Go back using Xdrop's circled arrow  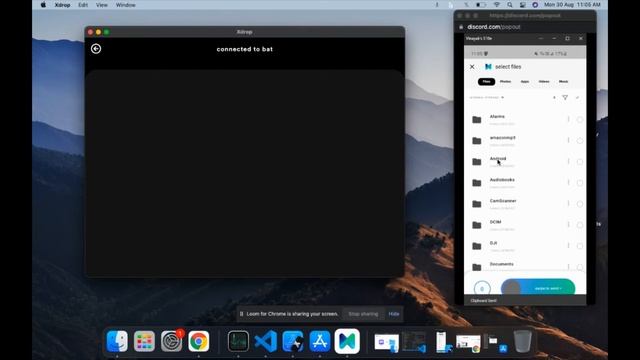click(96, 49)
